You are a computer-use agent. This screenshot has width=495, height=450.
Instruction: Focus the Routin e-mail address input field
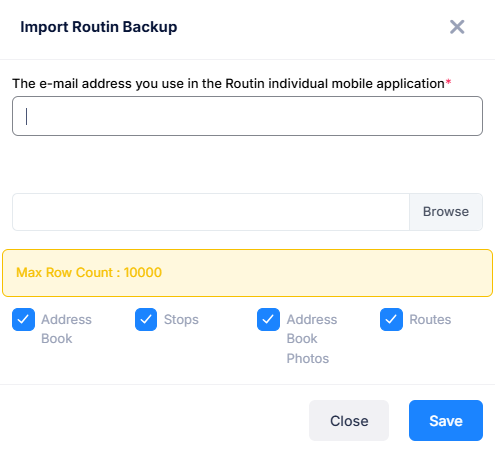pos(247,116)
